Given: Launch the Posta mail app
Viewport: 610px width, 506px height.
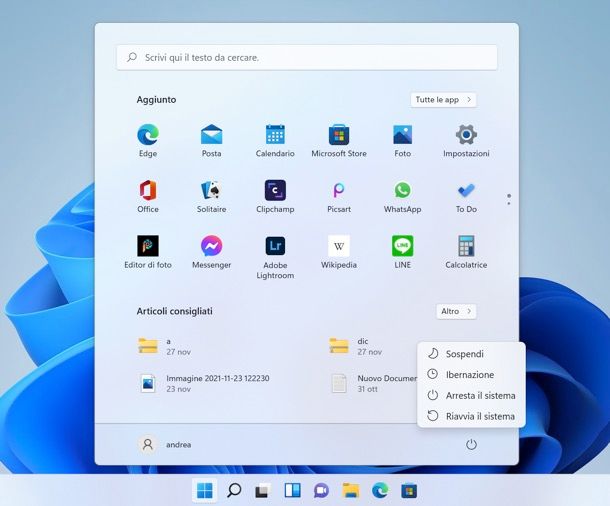Looking at the screenshot, I should pos(211,140).
